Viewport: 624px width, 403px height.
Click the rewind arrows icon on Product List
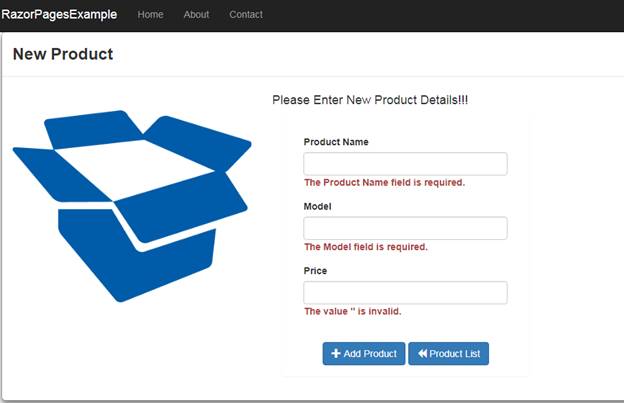(x=422, y=354)
